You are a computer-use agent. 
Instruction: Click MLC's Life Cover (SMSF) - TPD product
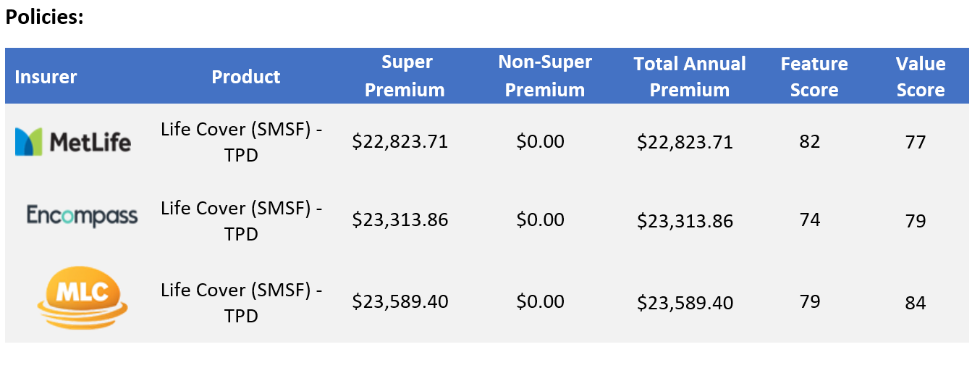pos(242,302)
